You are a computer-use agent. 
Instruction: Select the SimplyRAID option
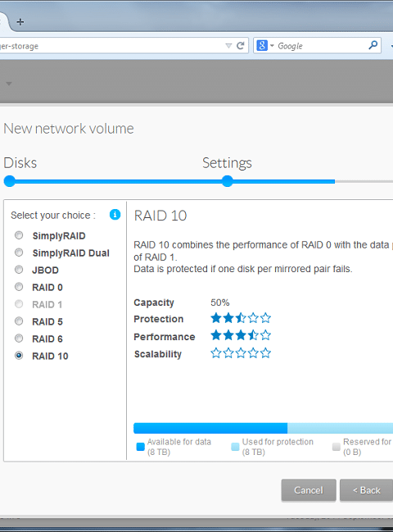(x=19, y=235)
